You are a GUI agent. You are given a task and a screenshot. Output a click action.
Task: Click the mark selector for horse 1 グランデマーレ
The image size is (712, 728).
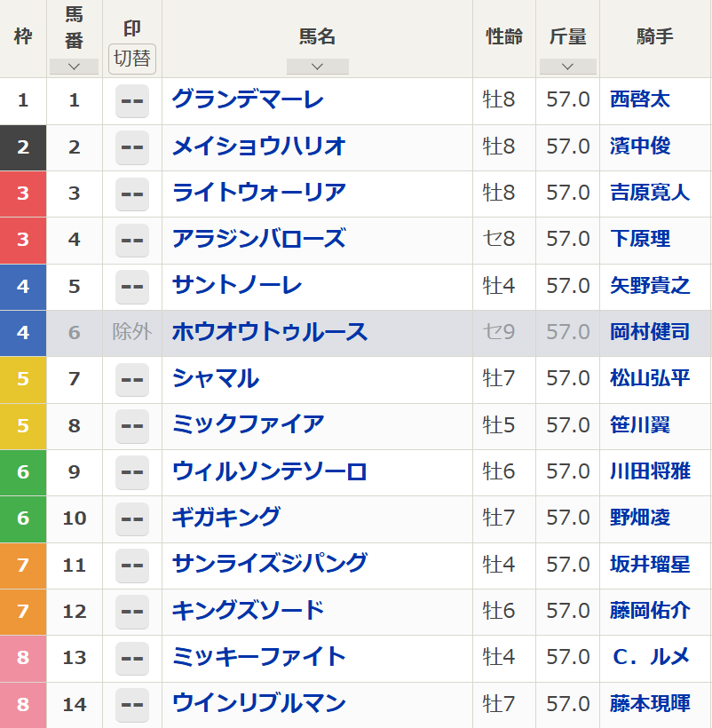click(x=132, y=100)
